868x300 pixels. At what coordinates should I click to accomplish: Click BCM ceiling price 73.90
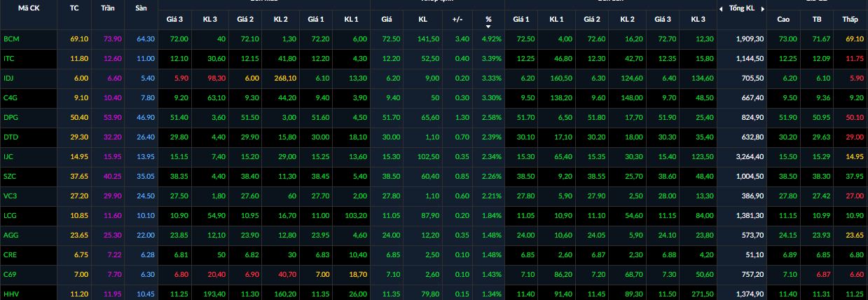pyautogui.click(x=113, y=39)
